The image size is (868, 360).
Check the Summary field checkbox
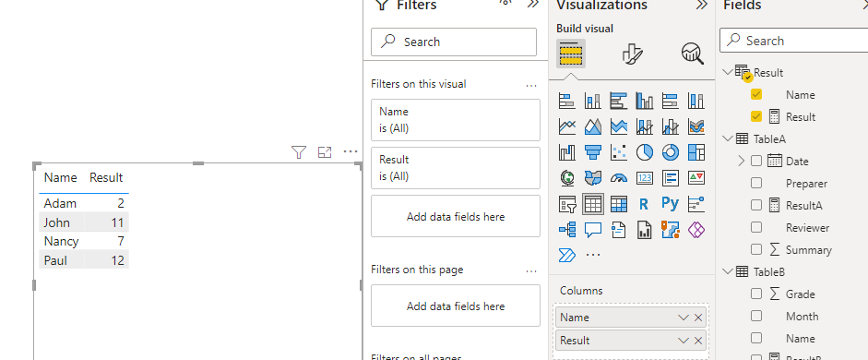[x=756, y=250]
